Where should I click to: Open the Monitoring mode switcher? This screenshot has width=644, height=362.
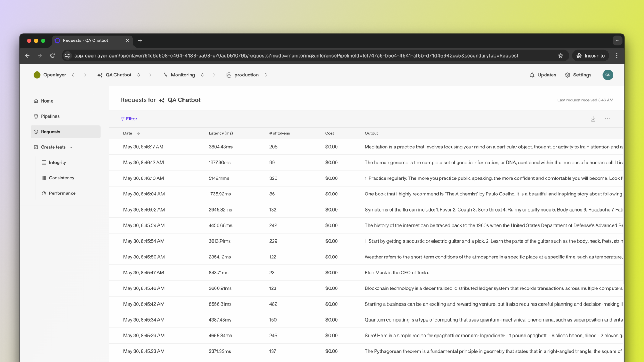pos(202,75)
